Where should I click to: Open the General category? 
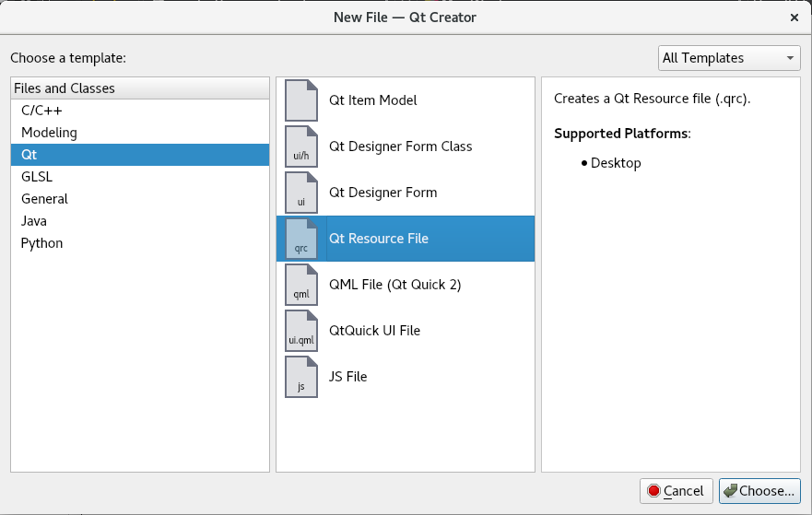tap(140, 199)
